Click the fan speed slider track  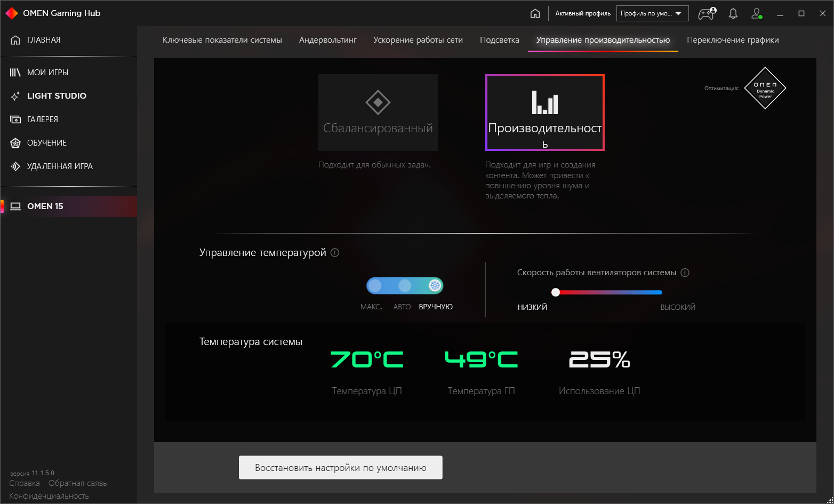point(607,292)
